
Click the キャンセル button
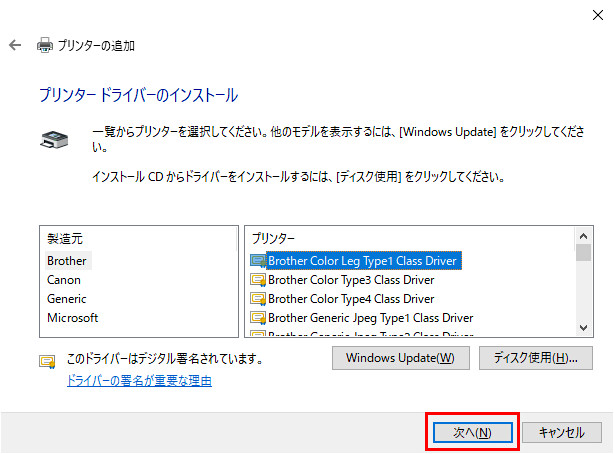[x=562, y=432]
